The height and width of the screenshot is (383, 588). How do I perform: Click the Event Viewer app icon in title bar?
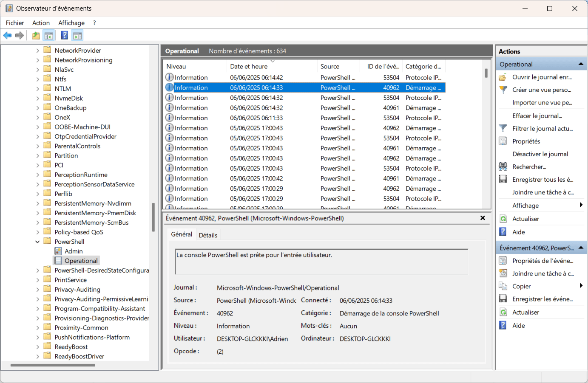pyautogui.click(x=9, y=8)
